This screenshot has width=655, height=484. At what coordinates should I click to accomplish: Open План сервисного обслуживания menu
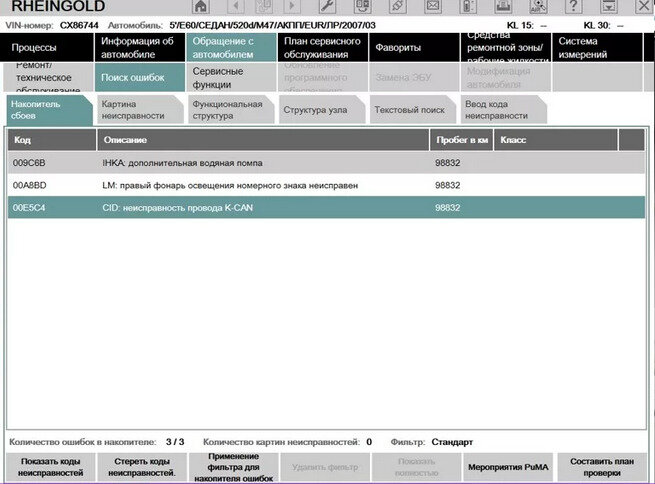point(323,48)
